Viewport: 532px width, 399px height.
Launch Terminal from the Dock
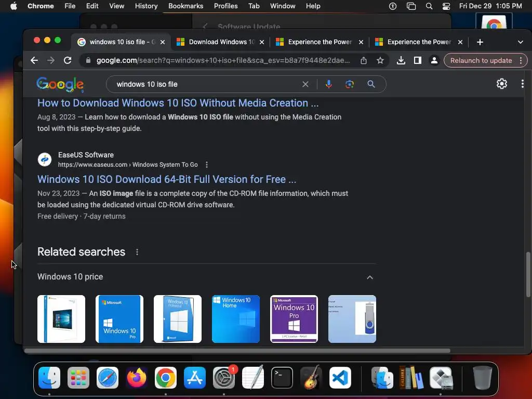click(x=282, y=378)
